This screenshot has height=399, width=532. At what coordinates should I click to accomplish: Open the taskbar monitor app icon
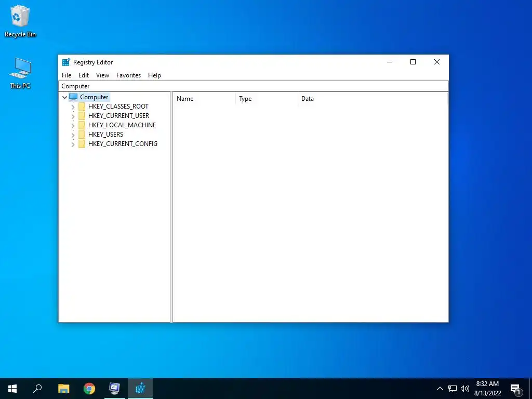tap(114, 389)
